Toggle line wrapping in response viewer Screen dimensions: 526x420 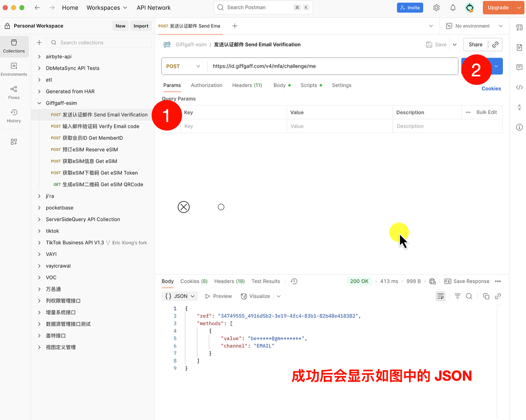pos(440,296)
